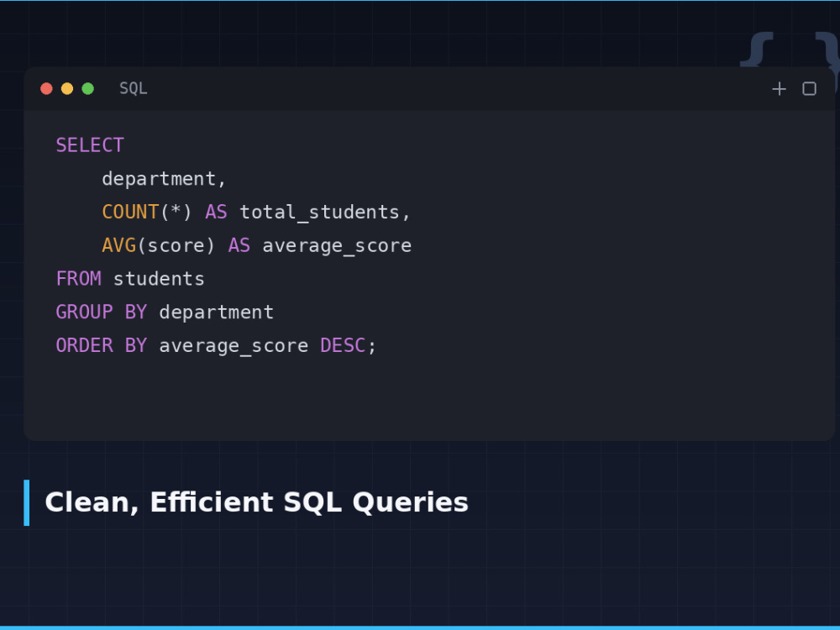Viewport: 840px width, 630px height.
Task: Click the 'department,' line in code
Action: (x=164, y=179)
